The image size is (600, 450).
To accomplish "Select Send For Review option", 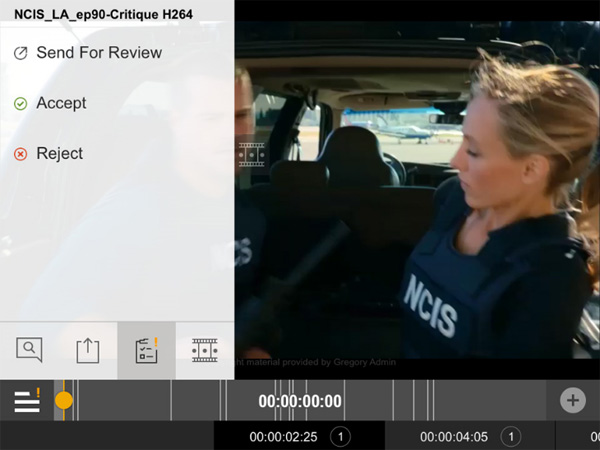I will click(x=99, y=53).
